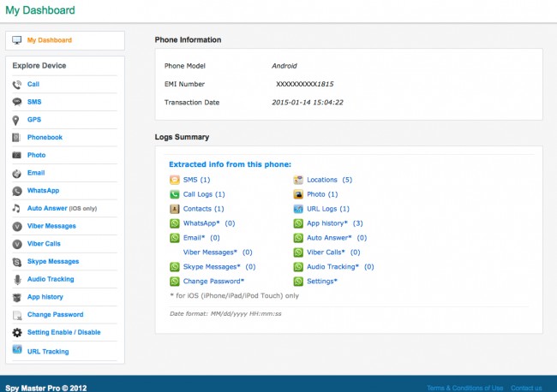557x392 pixels.
Task: Open Skype Messages in the sidebar
Action: point(53,261)
